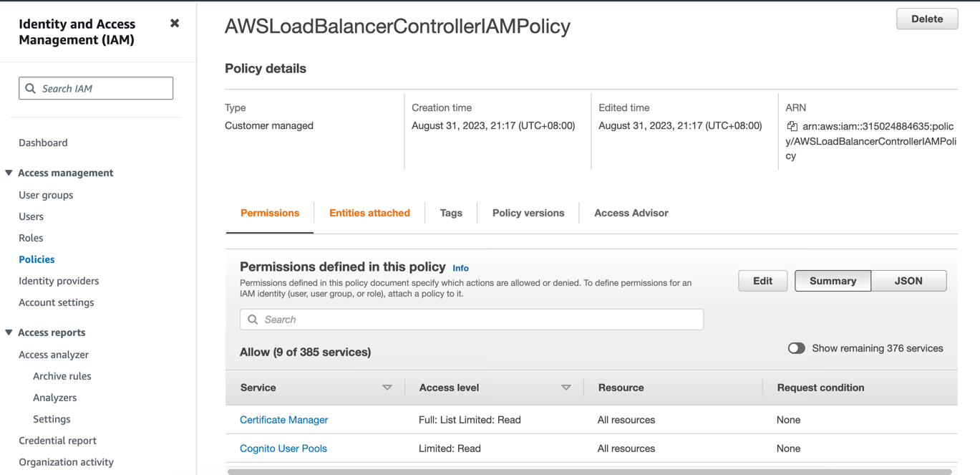
Task: Click the Delete button
Action: pos(926,19)
